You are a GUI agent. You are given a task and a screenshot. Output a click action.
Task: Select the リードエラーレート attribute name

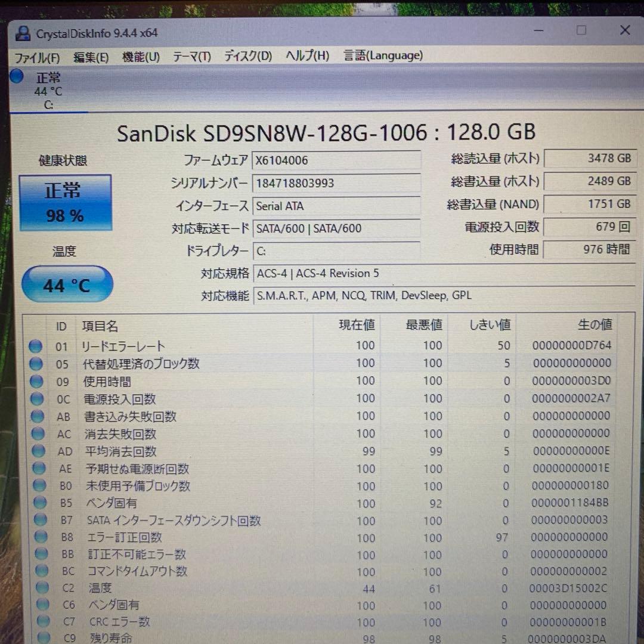tap(123, 346)
